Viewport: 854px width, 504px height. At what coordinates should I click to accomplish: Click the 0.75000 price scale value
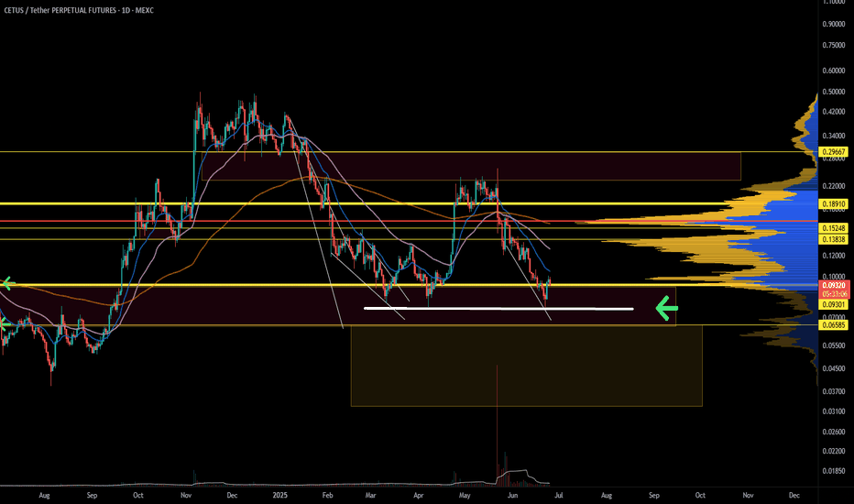[x=834, y=45]
